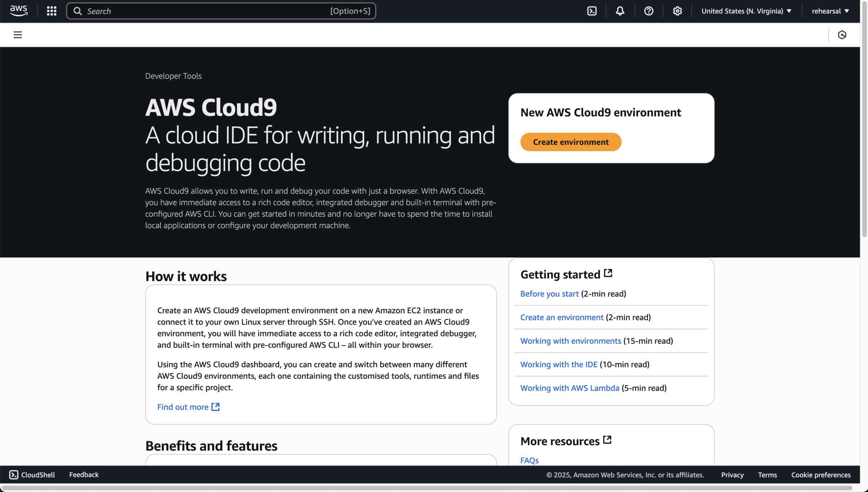Click Feedback in the footer
Viewport: 868px width, 492px height.
84,475
